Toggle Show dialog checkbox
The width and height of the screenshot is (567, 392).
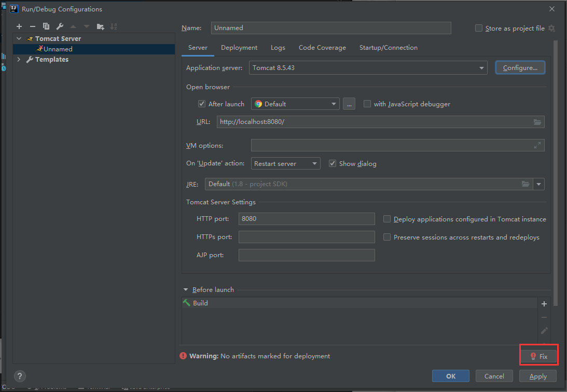click(x=333, y=164)
